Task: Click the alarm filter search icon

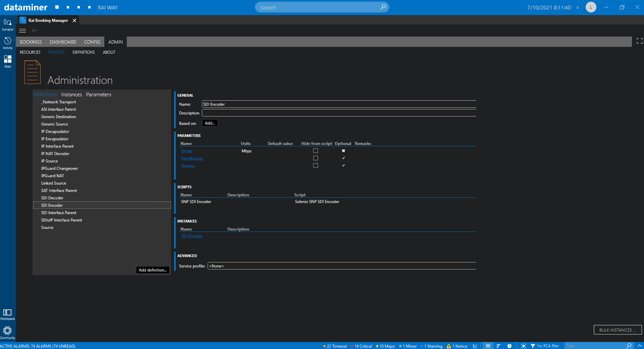Action: click(629, 346)
